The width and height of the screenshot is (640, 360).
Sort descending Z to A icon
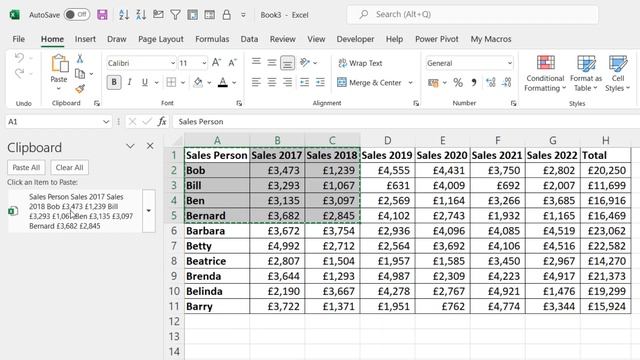point(141,15)
